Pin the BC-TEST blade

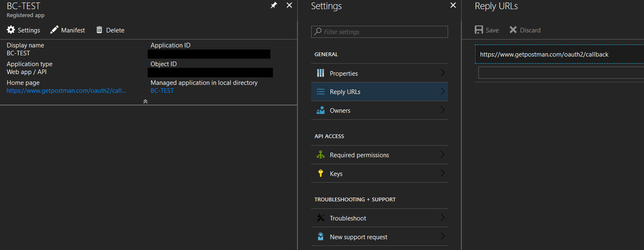pos(273,5)
